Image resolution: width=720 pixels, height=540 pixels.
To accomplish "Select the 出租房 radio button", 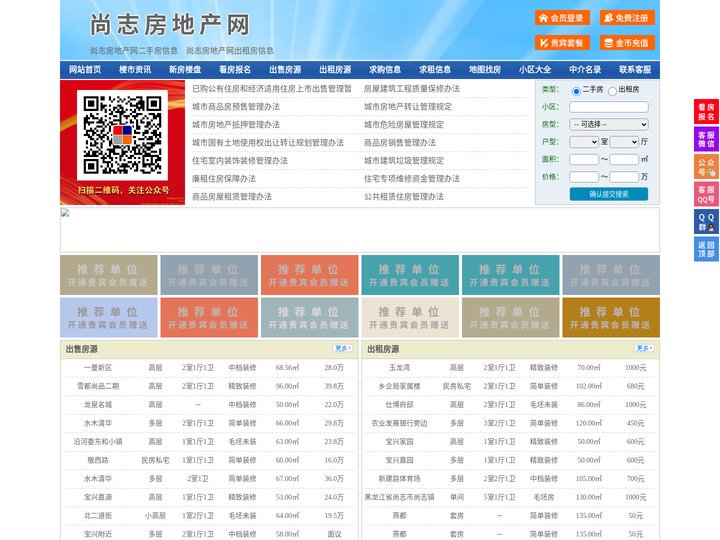I will (612, 91).
